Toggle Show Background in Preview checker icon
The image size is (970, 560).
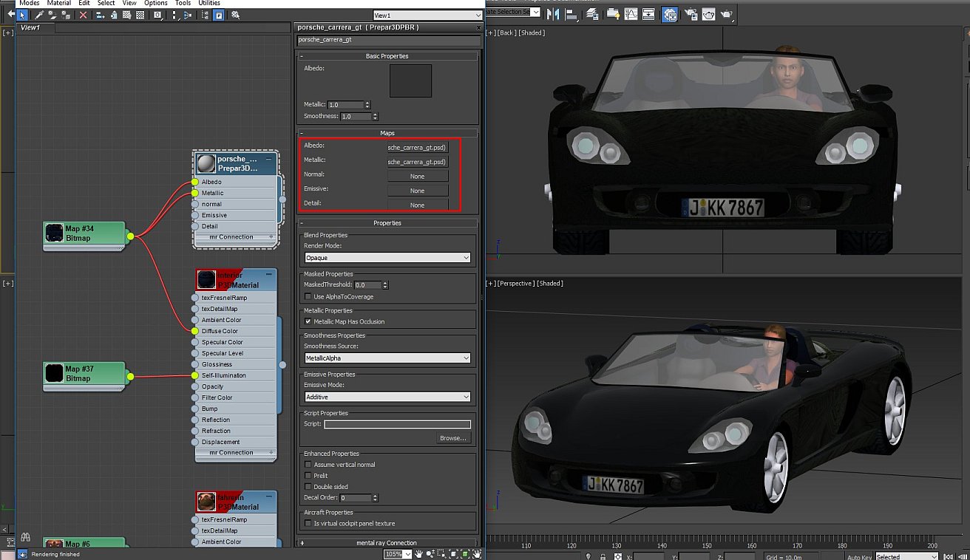coord(140,15)
